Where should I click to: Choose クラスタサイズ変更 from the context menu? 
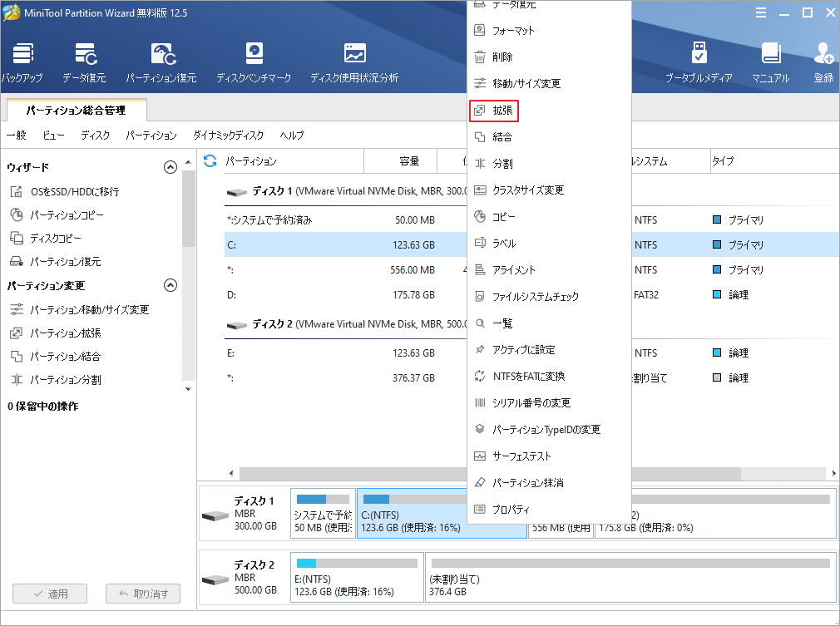click(549, 190)
